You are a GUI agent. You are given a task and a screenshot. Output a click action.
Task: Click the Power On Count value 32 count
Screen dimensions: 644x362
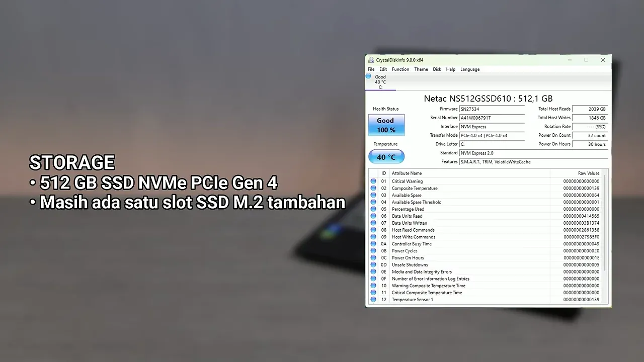tap(590, 136)
